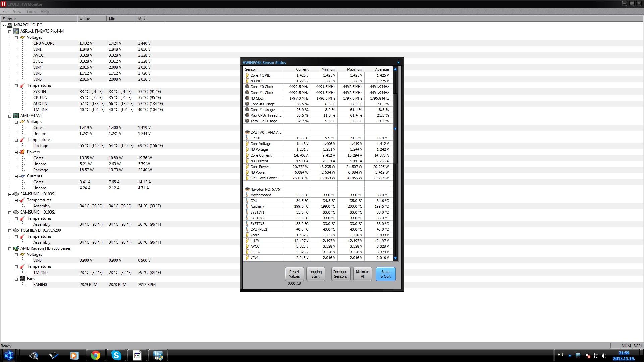
Task: Start logging with the Logging Start button
Action: point(315,274)
